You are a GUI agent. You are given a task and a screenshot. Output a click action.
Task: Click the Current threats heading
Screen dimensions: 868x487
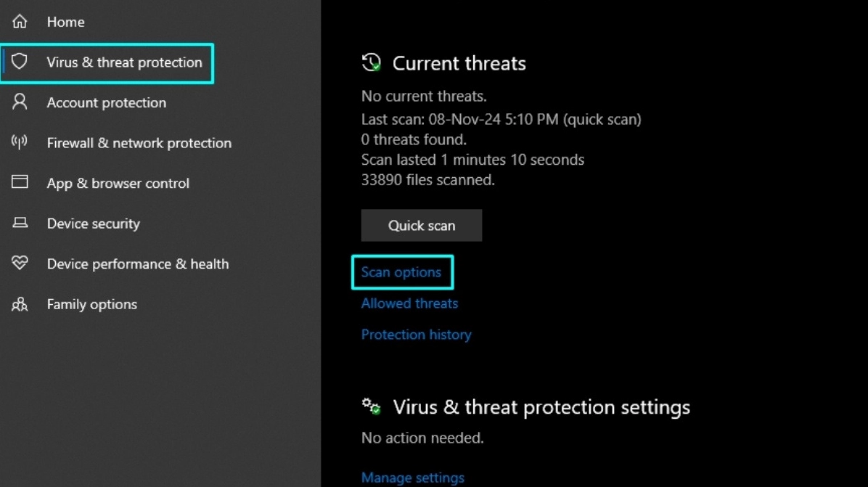[459, 63]
